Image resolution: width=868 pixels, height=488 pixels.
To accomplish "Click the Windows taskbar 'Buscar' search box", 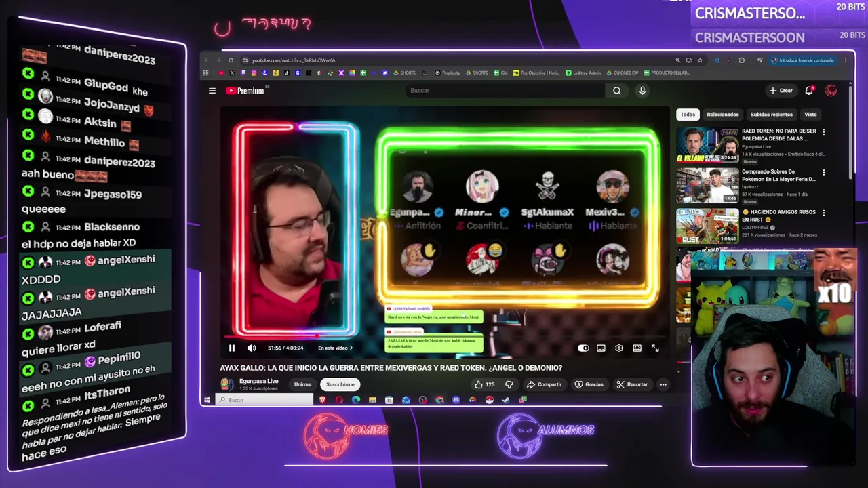I will click(264, 400).
